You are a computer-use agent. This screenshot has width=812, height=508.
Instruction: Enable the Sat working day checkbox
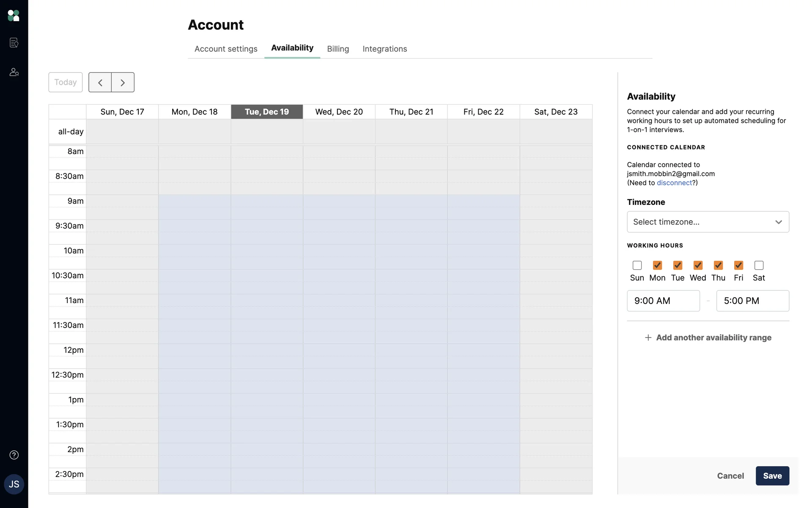point(759,265)
